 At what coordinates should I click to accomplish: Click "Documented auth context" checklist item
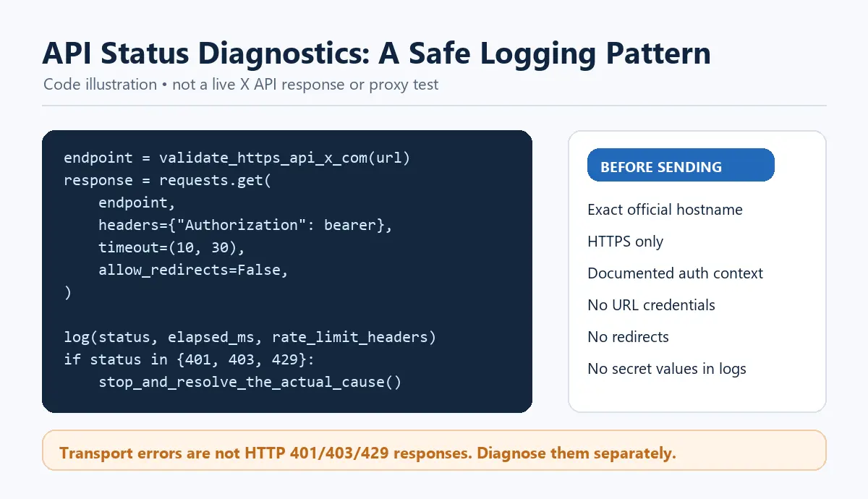675,273
